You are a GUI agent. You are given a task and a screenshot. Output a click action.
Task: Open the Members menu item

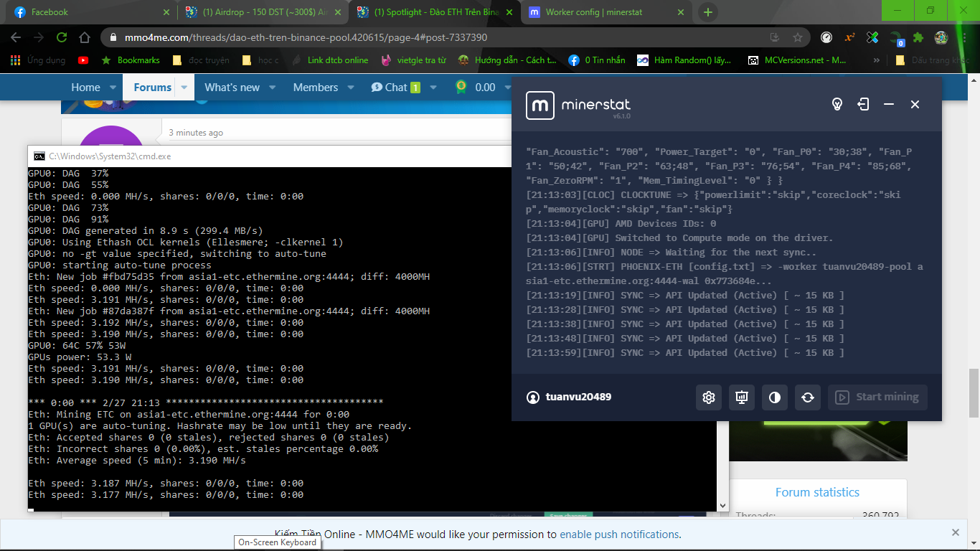[316, 88]
